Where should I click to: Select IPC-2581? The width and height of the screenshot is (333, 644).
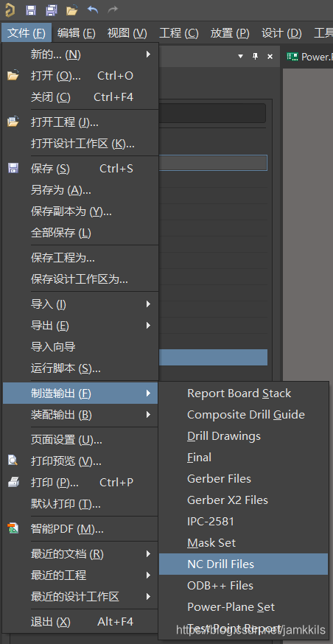[244, 521]
